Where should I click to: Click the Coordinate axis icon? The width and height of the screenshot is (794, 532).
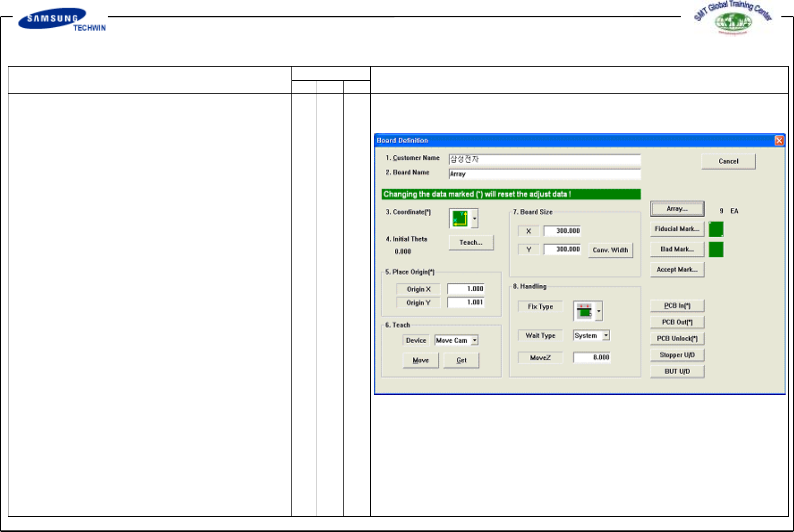pyautogui.click(x=460, y=219)
